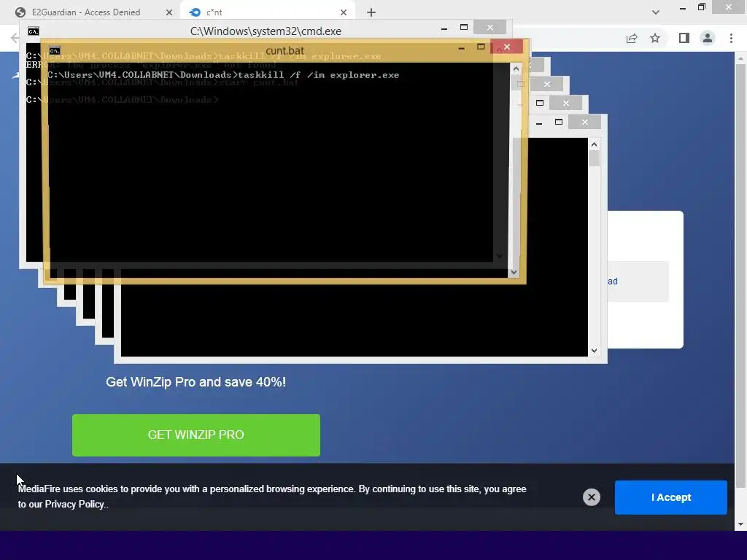Minimize the cunt.bat window
747x560 pixels.
[x=461, y=47]
